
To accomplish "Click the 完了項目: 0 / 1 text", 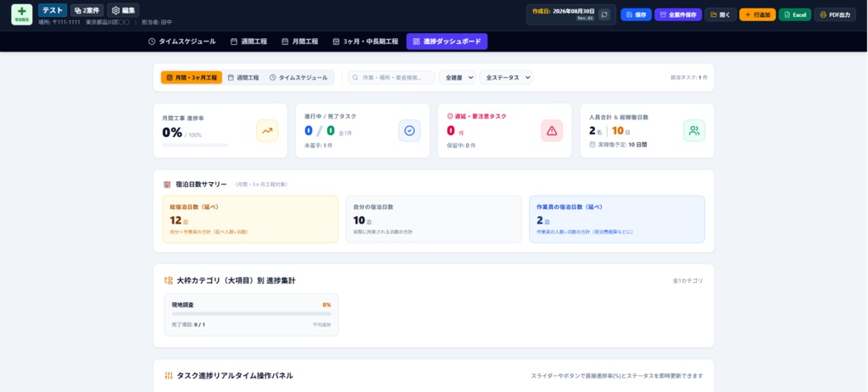I will pos(188,324).
